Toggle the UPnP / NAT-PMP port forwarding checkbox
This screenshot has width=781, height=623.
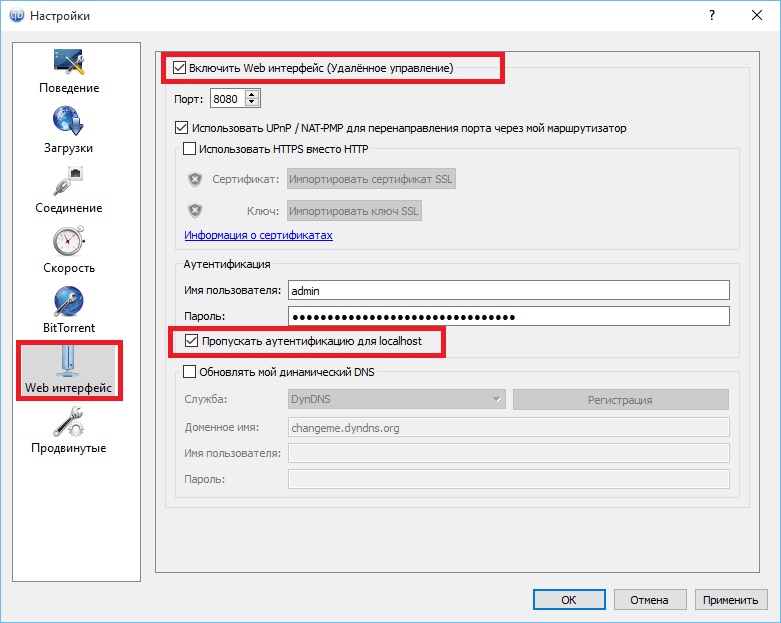[x=181, y=128]
